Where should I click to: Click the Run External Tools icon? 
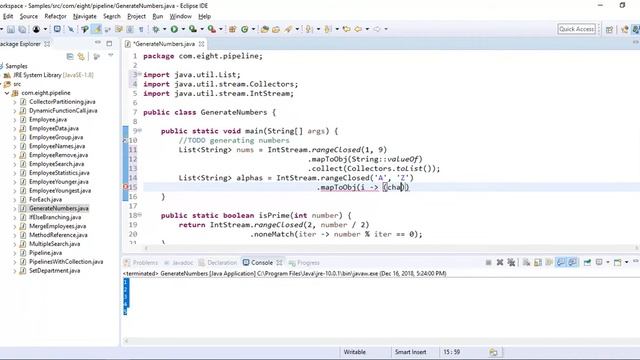click(211, 29)
